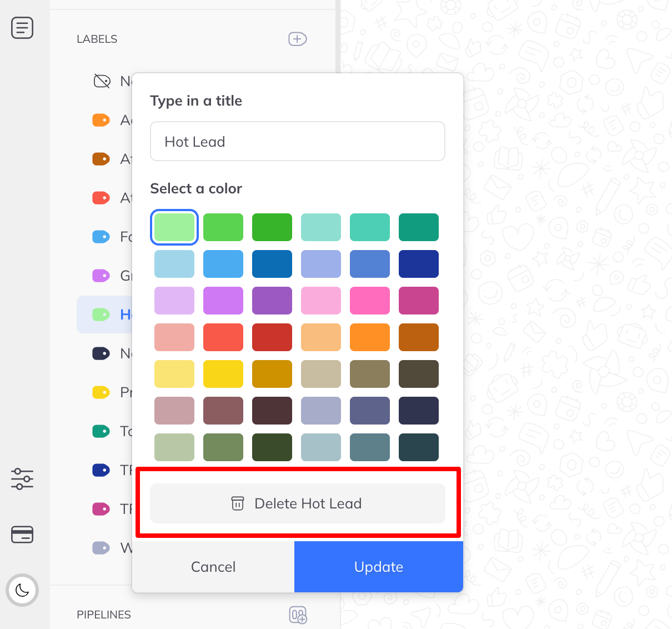
Task: Open the settings sliders icon
Action: [x=22, y=478]
